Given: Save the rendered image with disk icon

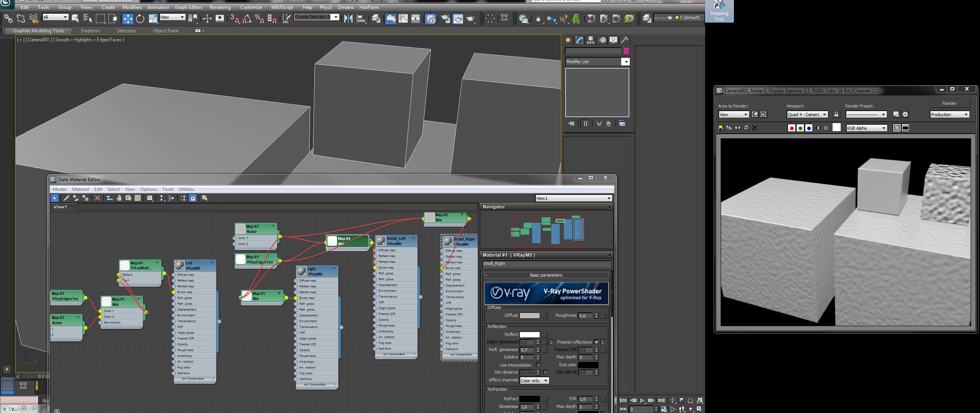Looking at the screenshot, I should coord(721,128).
